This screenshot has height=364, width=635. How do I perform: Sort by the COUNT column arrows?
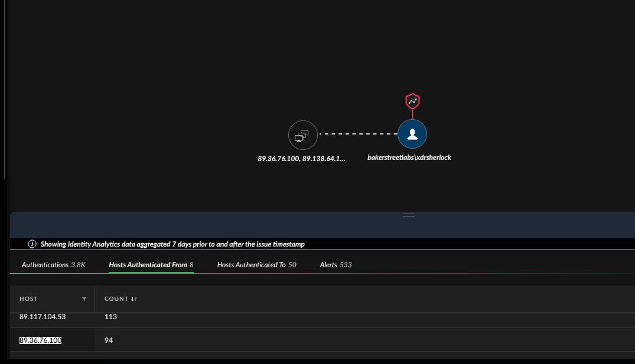[134, 299]
